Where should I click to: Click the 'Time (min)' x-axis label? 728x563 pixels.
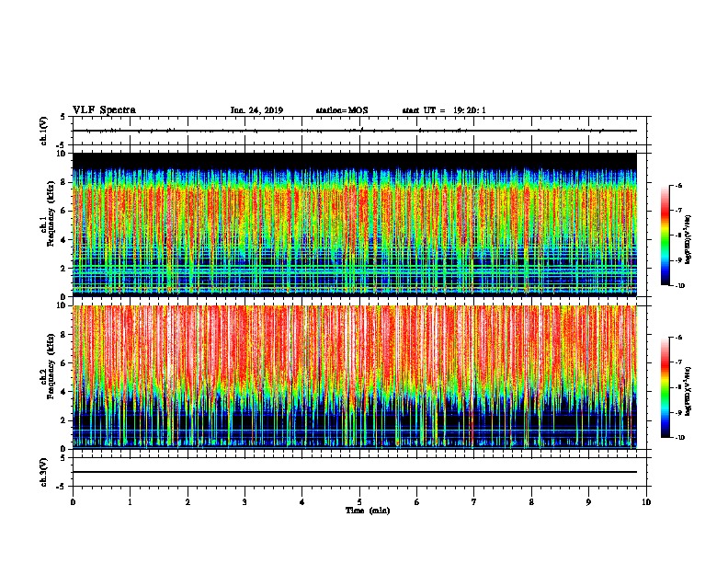tap(368, 510)
